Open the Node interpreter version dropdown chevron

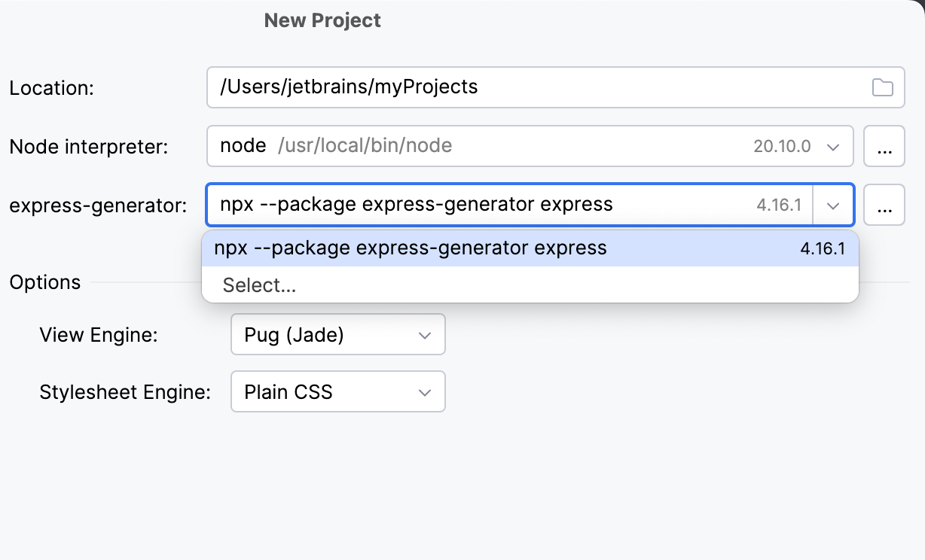(x=835, y=146)
